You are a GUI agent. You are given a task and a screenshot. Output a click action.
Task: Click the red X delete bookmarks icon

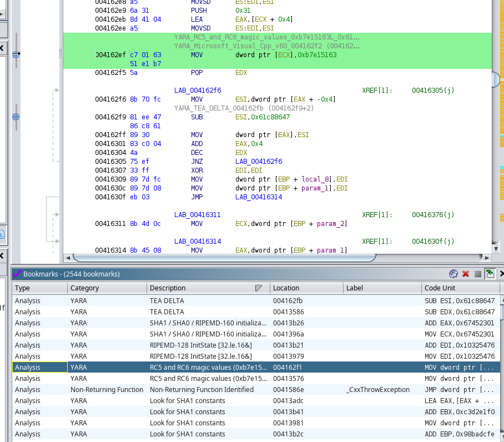point(466,274)
